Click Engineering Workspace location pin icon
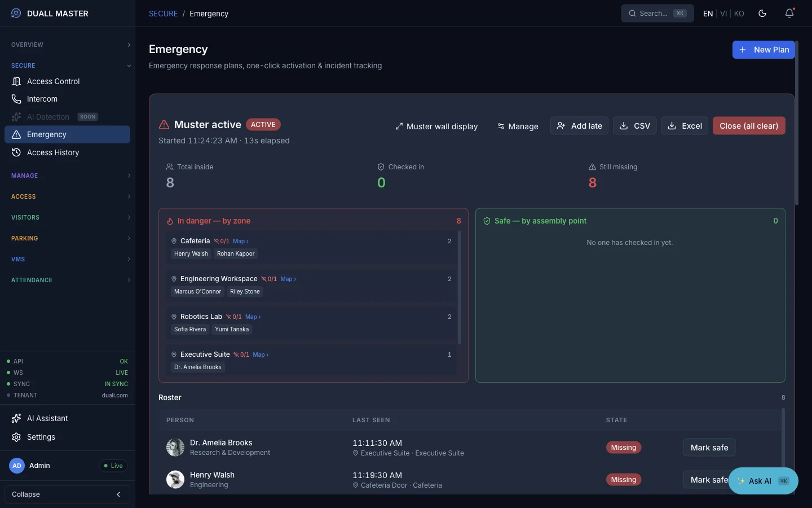This screenshot has width=812, height=508. (174, 279)
